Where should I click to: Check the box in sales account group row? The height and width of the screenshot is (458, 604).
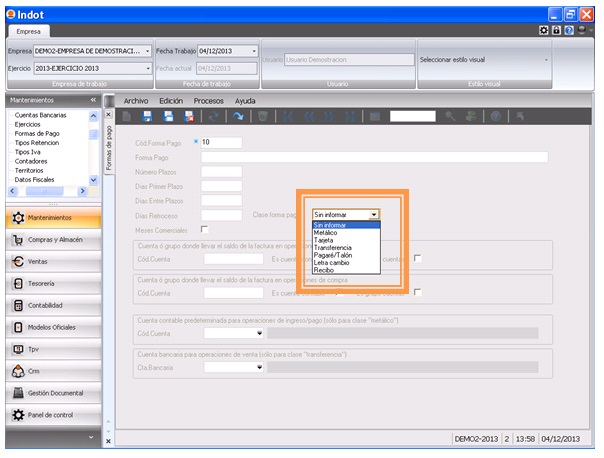(418, 259)
